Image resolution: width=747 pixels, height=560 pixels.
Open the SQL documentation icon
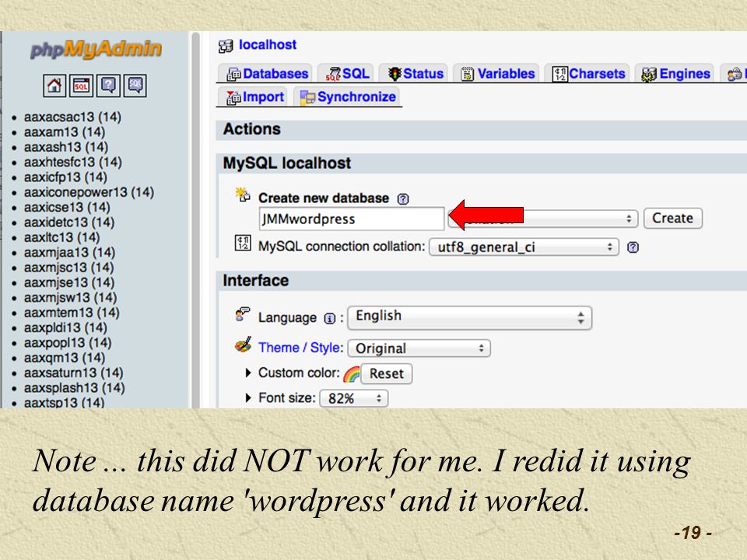135,86
